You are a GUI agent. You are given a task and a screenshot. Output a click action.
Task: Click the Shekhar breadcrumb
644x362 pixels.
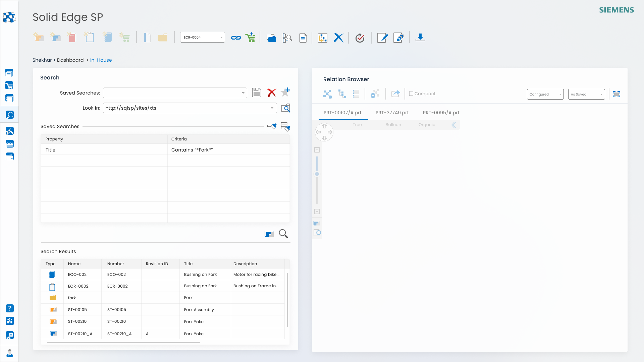pyautogui.click(x=42, y=60)
